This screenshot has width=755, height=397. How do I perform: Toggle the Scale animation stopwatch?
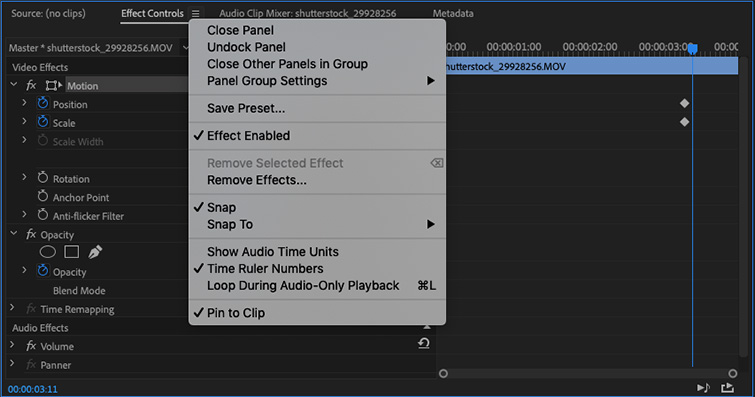[x=43, y=122]
